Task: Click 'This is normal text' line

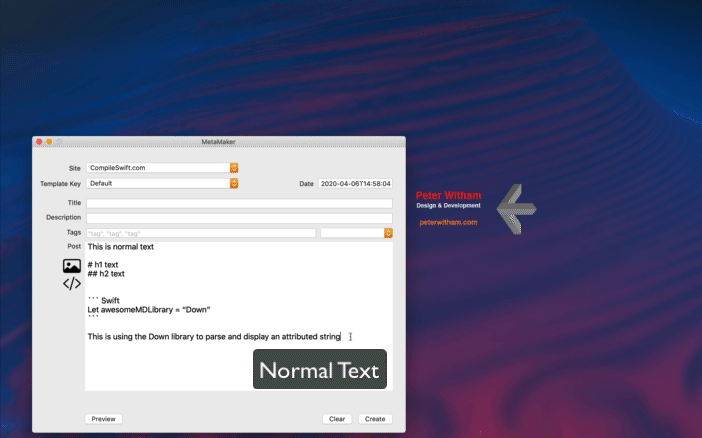Action: click(121, 247)
